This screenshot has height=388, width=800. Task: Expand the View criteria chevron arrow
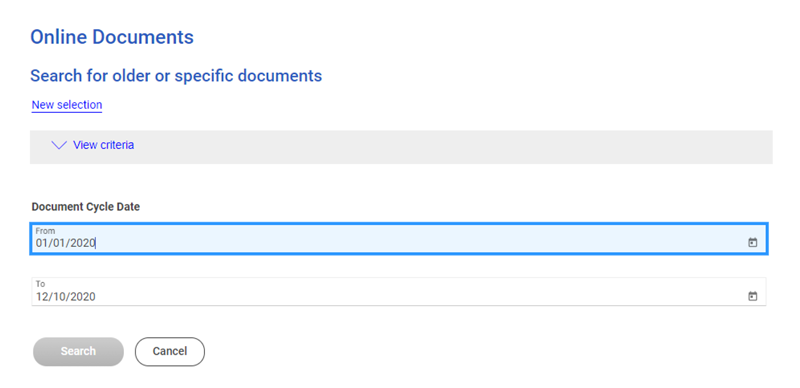(x=59, y=146)
